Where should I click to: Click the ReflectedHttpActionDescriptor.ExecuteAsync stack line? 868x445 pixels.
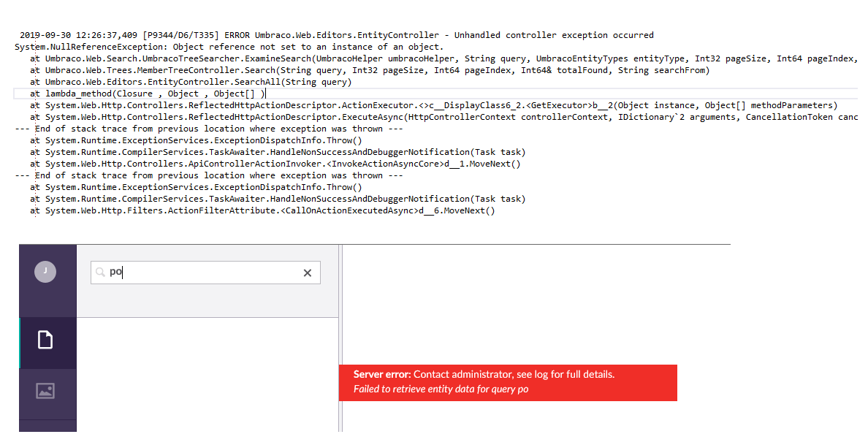click(444, 117)
